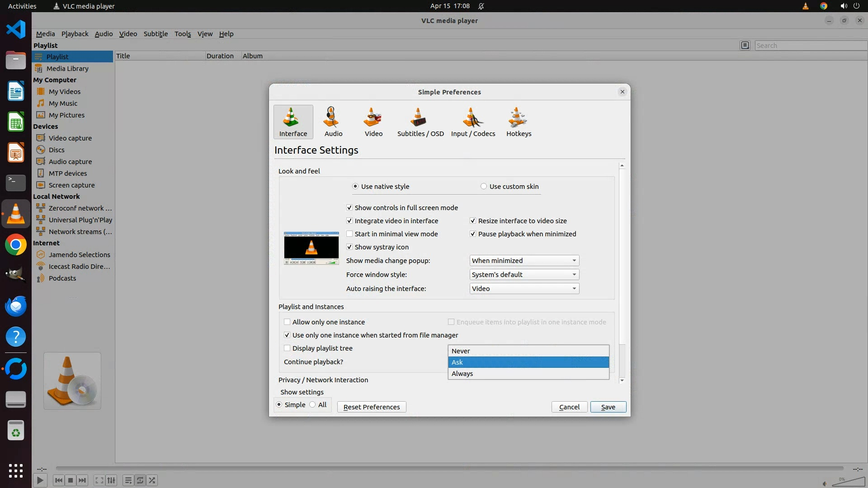Click the Play button in bottom toolbar

40,480
